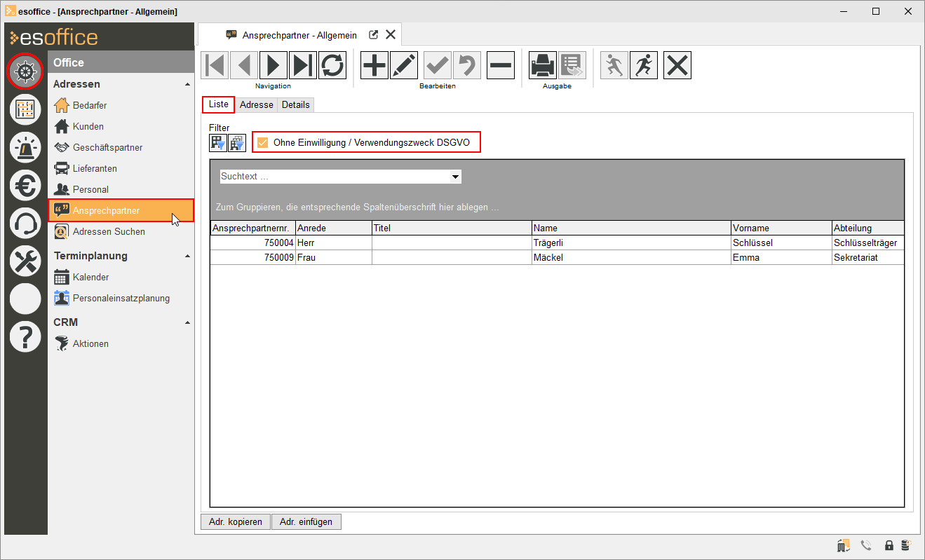Open the Suchtext dropdown arrow

455,177
